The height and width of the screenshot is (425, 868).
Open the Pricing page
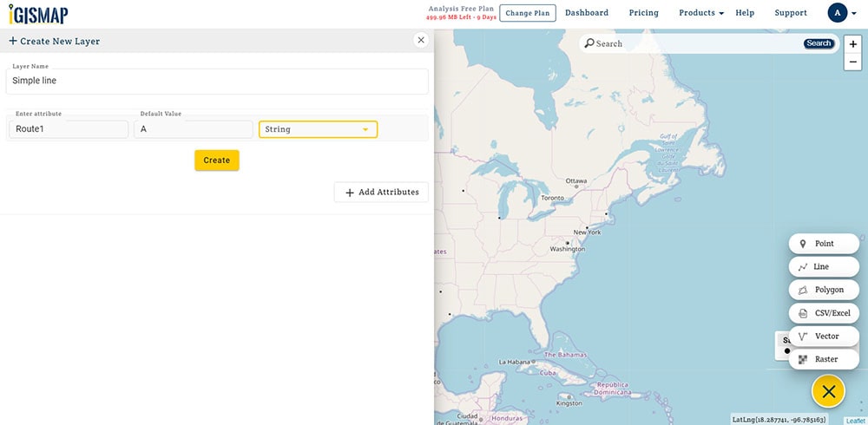coord(643,13)
